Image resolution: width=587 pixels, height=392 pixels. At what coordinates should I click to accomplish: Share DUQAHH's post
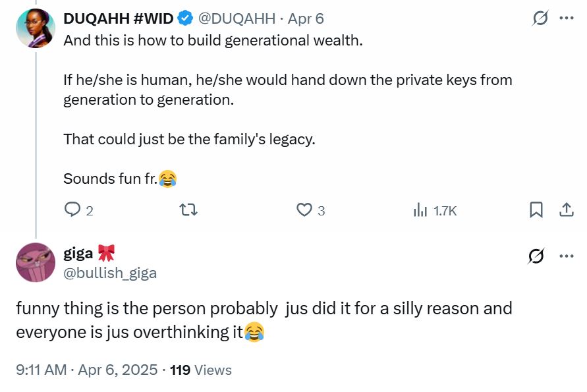click(566, 210)
